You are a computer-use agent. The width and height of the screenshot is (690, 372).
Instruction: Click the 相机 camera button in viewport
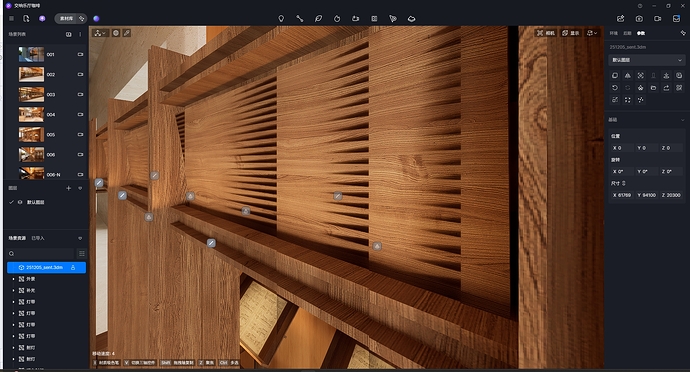click(546, 33)
